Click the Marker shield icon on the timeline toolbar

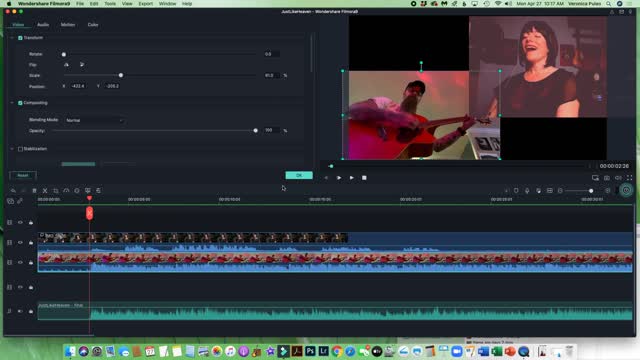516,191
